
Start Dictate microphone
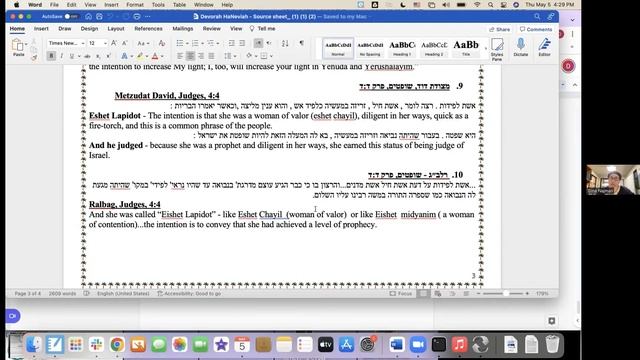[521, 47]
